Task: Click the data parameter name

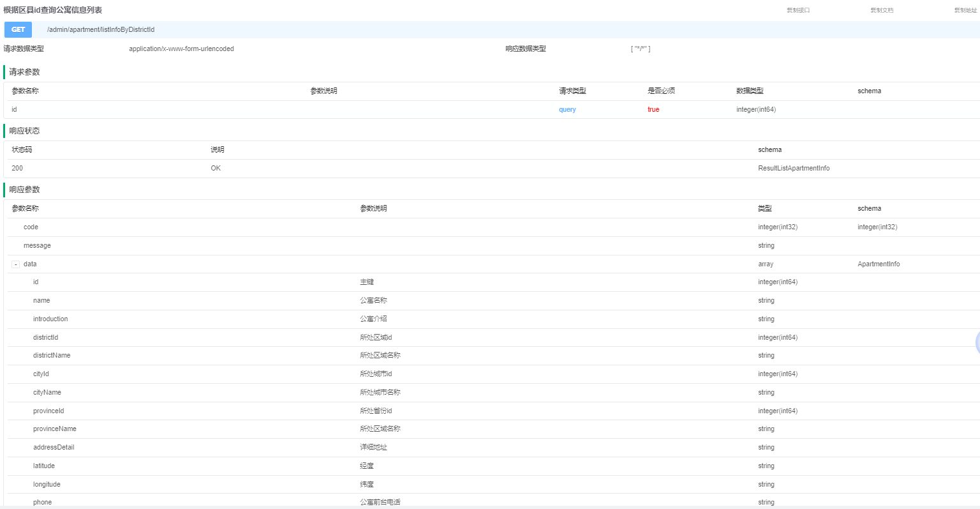Action: click(30, 264)
